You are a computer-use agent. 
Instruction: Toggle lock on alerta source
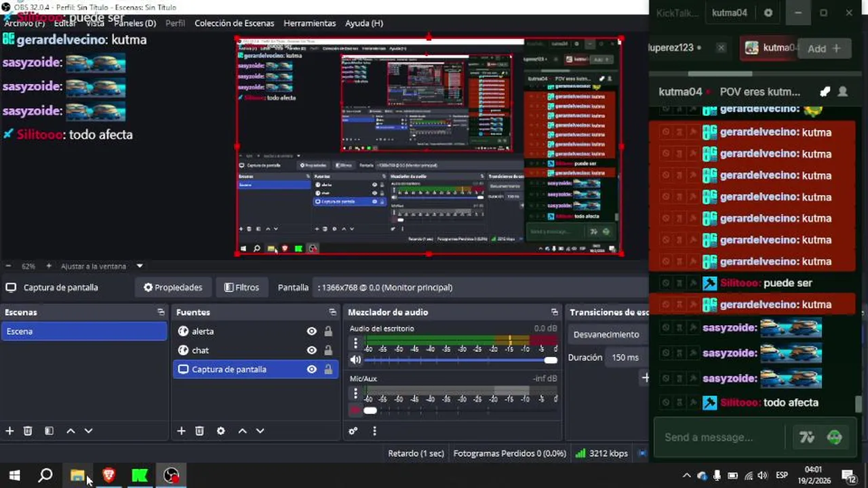pos(328,331)
